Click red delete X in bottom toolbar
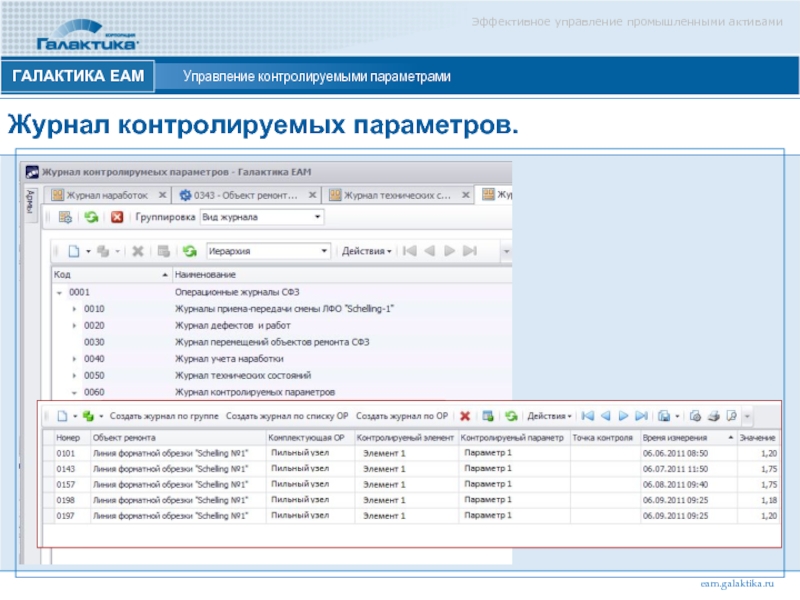The image size is (800, 600). (x=465, y=415)
